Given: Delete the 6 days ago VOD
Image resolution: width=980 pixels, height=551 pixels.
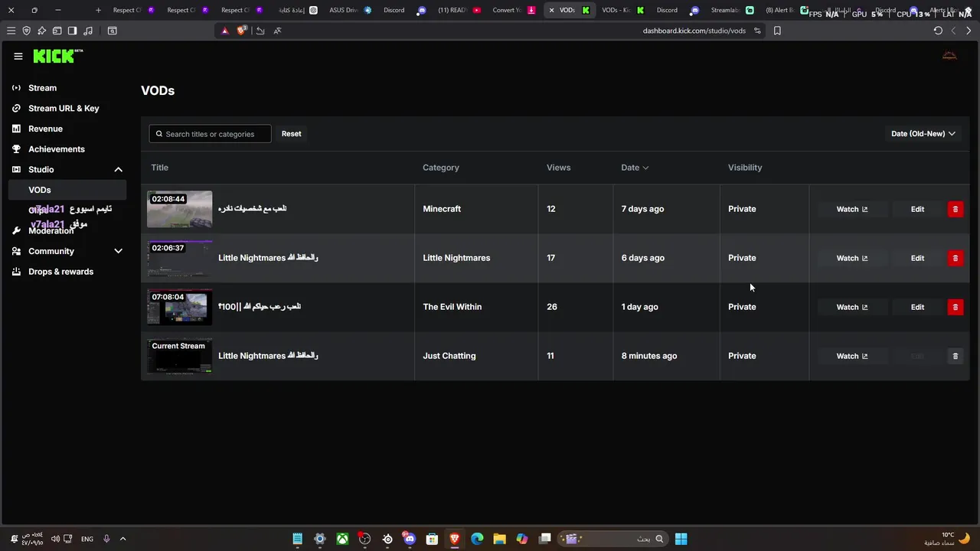Looking at the screenshot, I should 955,258.
